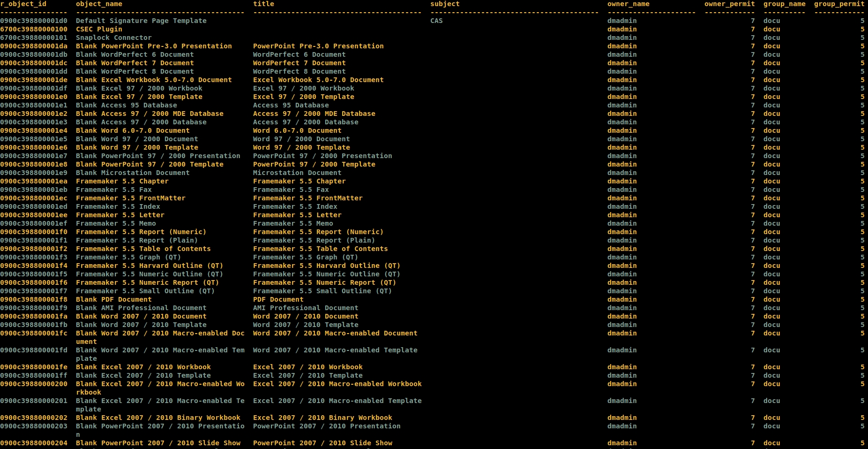Click the subject column header

click(x=445, y=4)
